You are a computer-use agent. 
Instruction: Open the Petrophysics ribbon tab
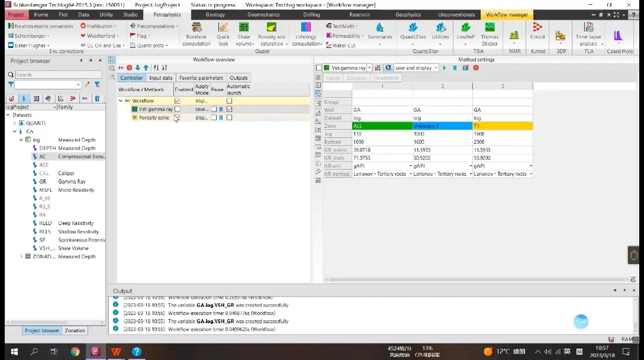(167, 14)
